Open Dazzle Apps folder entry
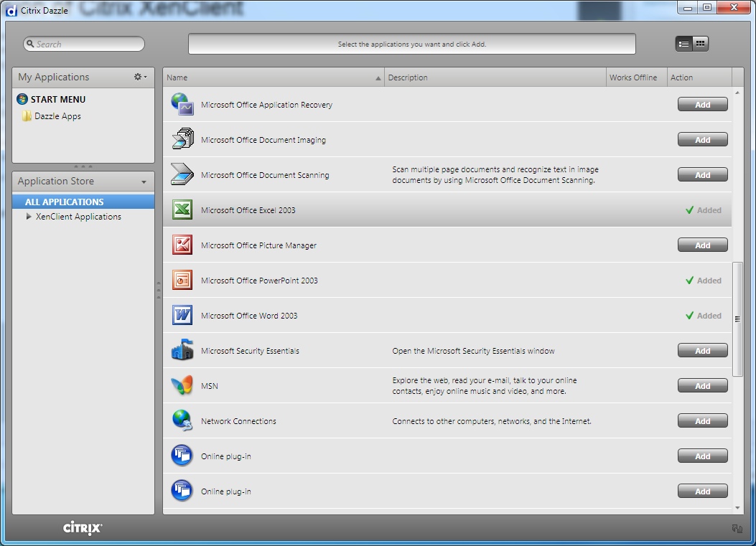This screenshot has height=546, width=756. pos(57,116)
